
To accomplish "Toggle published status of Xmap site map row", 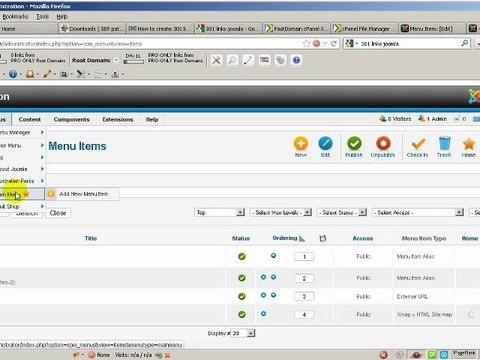I will tap(242, 314).
